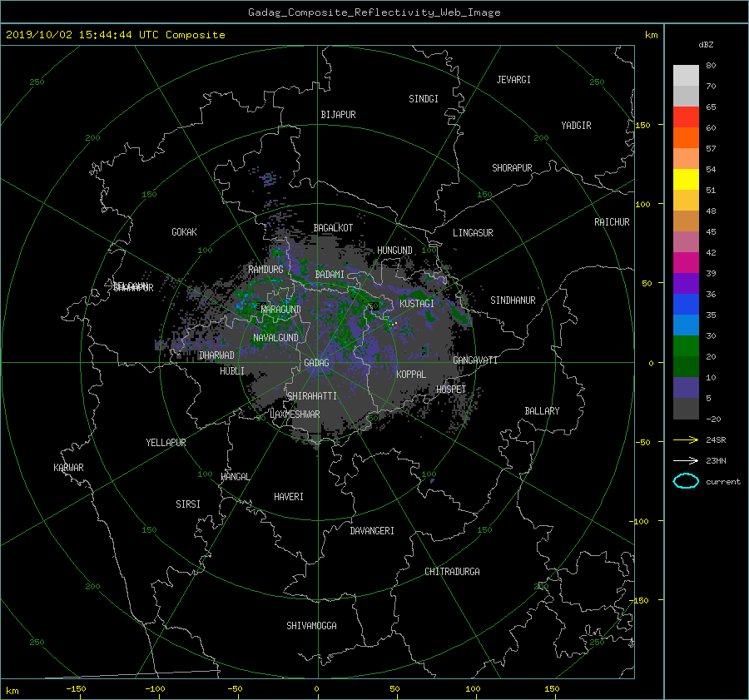Viewport: 749px width, 700px height.
Task: Click the BALLARY city label
Action: point(542,411)
